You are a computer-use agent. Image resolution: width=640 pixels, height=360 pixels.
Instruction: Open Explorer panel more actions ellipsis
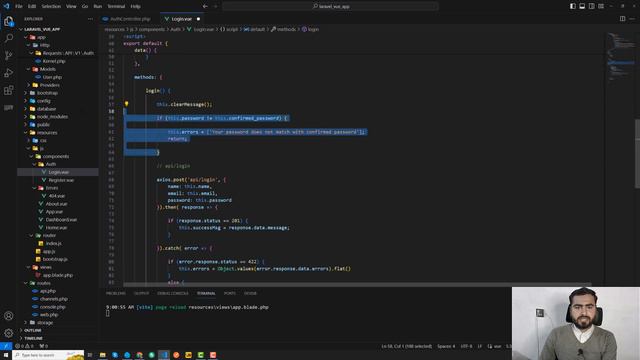tap(90, 19)
